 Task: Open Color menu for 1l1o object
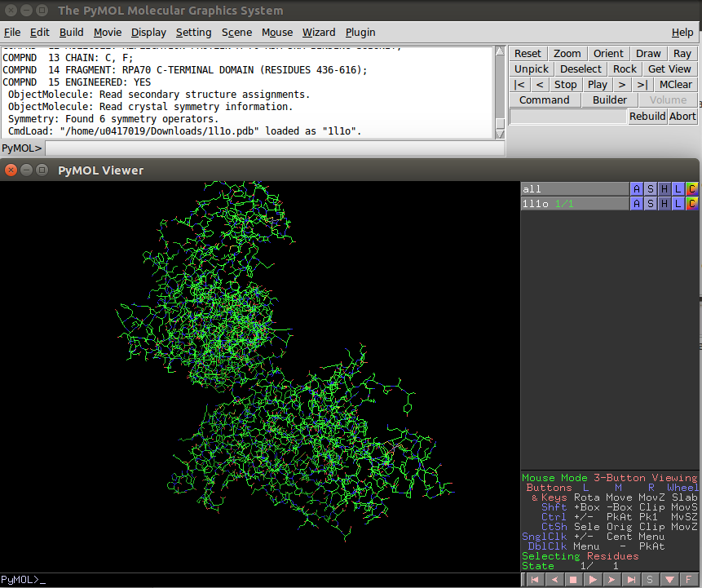692,204
